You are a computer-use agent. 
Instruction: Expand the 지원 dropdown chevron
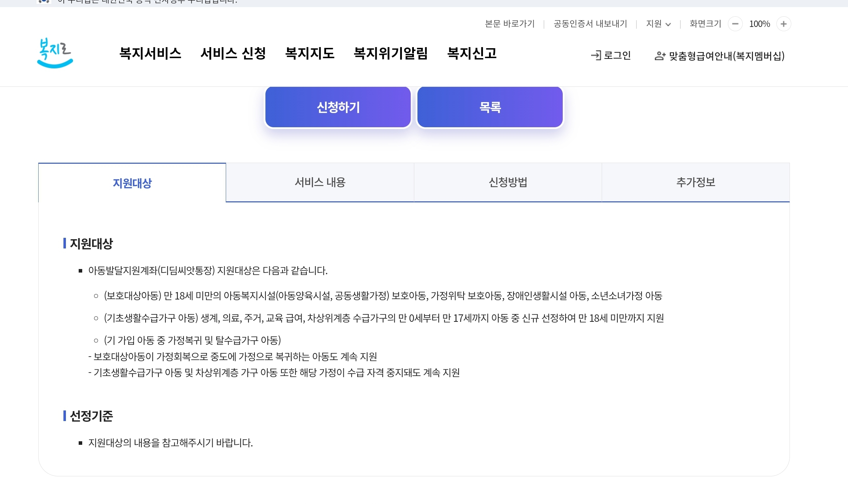(x=668, y=24)
